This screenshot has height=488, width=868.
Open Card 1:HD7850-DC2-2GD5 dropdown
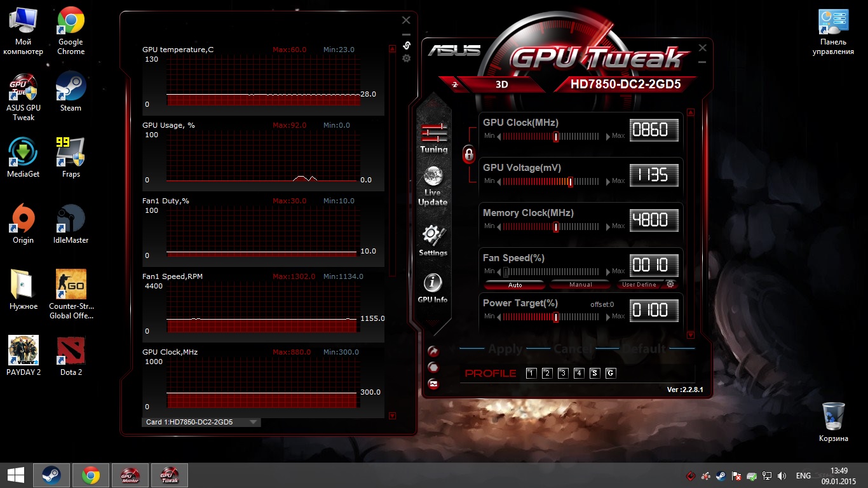[201, 422]
